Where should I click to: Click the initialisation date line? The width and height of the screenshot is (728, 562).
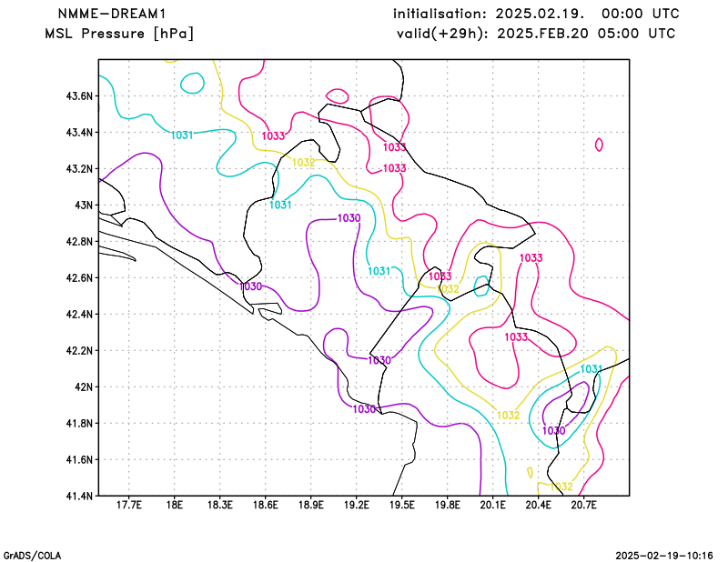[x=536, y=14]
